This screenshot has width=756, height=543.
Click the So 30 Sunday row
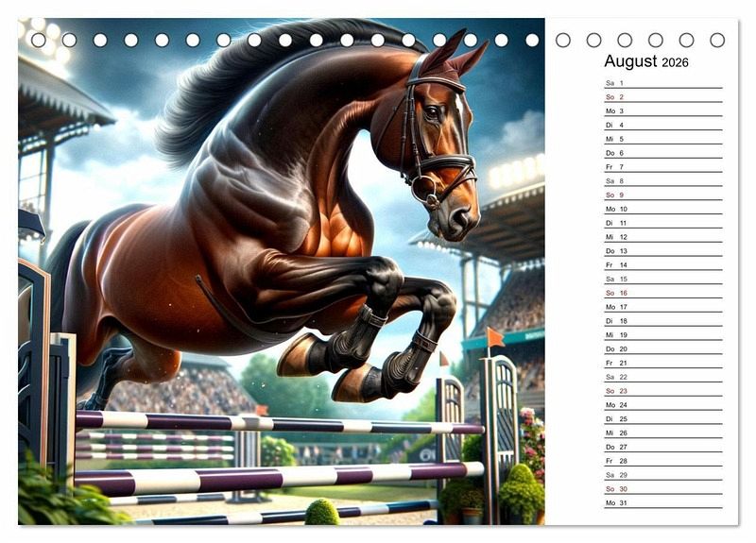point(662,488)
